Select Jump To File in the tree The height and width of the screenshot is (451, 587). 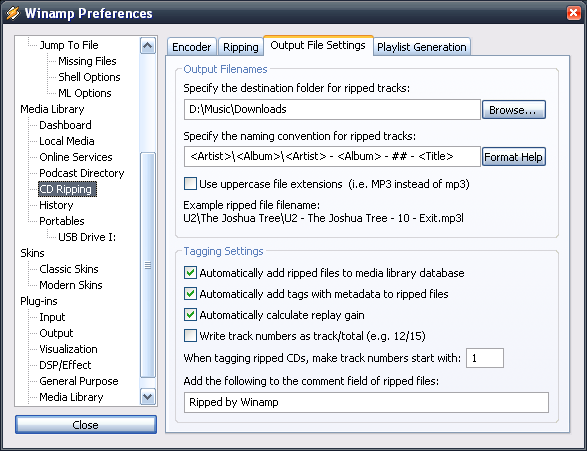pyautogui.click(x=69, y=45)
